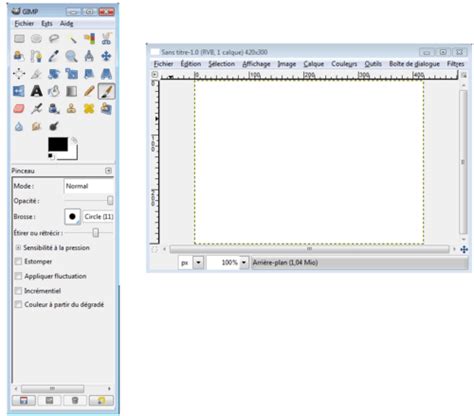Open the Calque menu
Screen dimensions: 474x416
[x=313, y=64]
